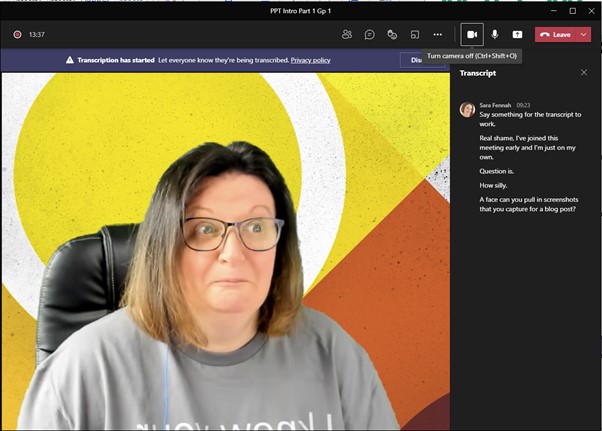This screenshot has width=602, height=431.
Task: Click the transcription warning triangle icon
Action: 70,60
